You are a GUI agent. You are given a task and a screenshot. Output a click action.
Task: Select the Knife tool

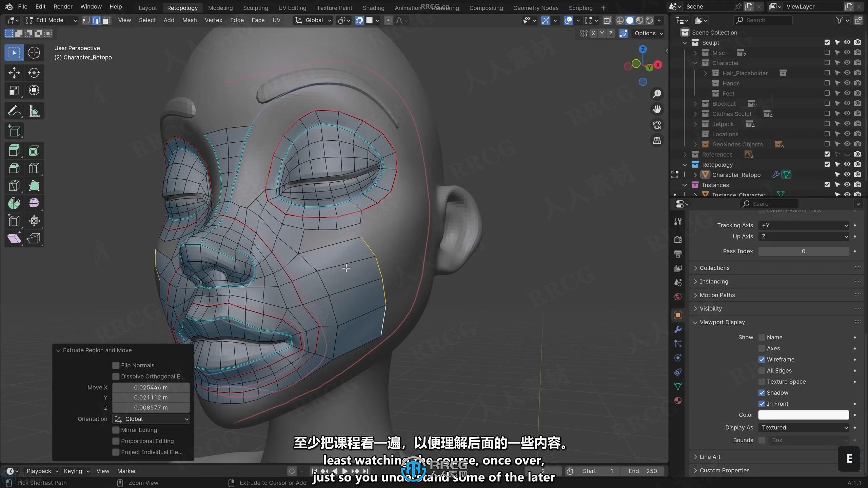point(14,186)
